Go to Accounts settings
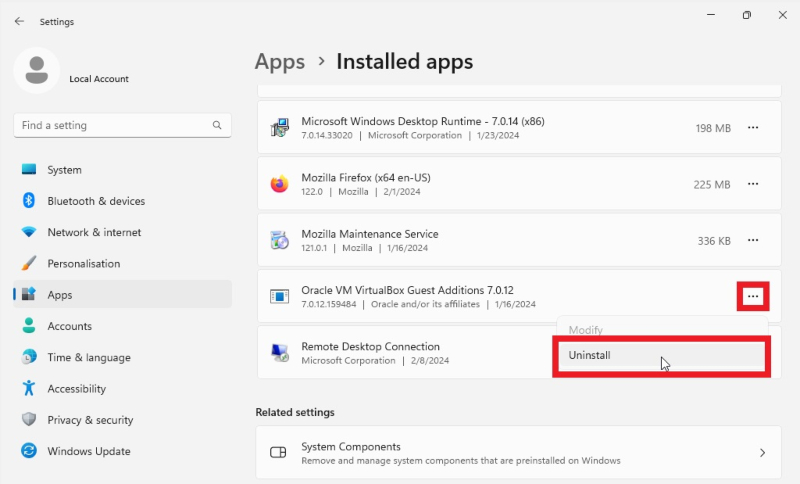Screen dimensions: 800x484 (x=122, y=325)
